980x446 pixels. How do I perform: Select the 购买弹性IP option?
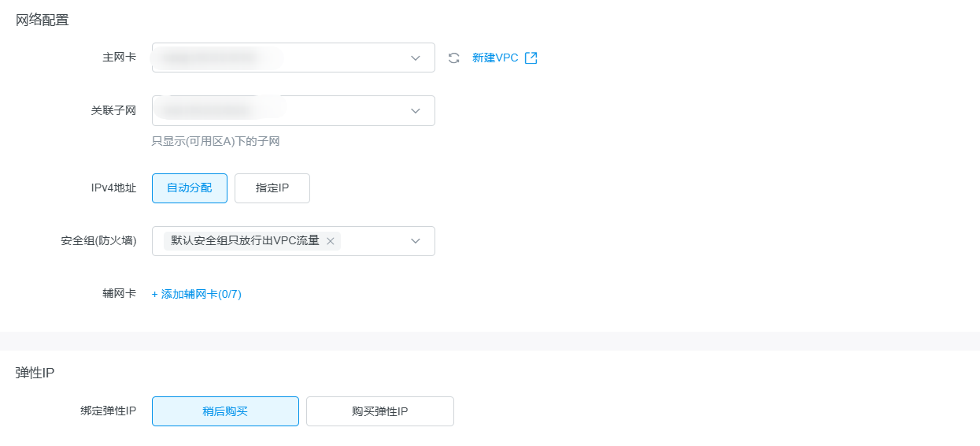[380, 411]
